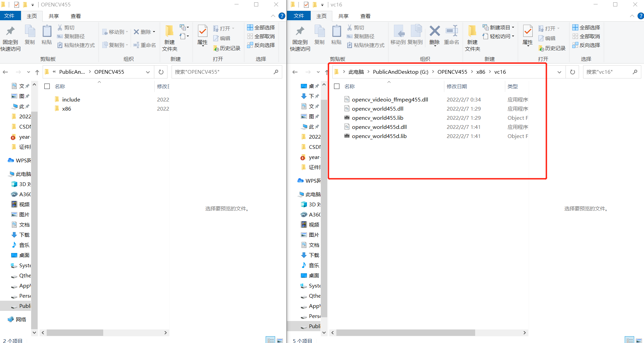Image resolution: width=644 pixels, height=343 pixels.
Task: Switch to 共享 tab in OPENCV455 window
Action: pyautogui.click(x=53, y=16)
